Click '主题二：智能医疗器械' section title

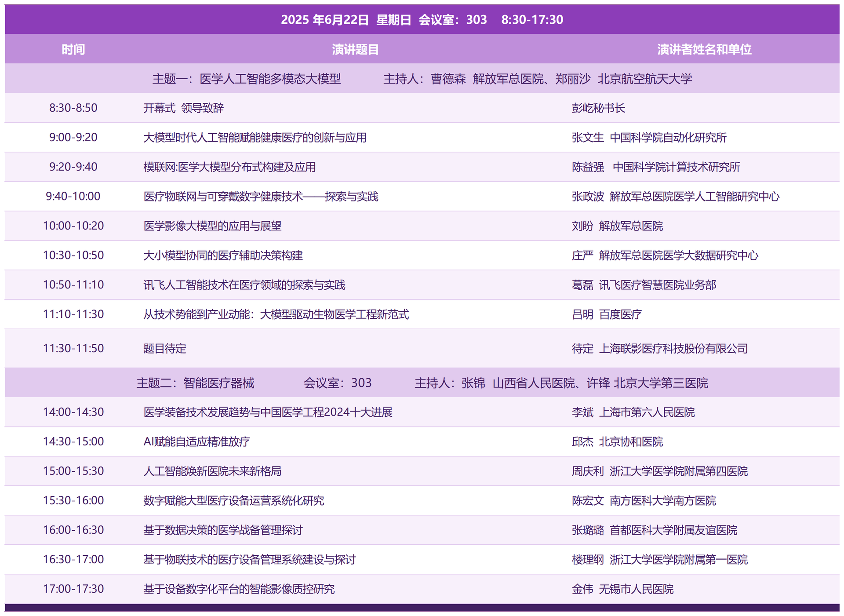(195, 383)
